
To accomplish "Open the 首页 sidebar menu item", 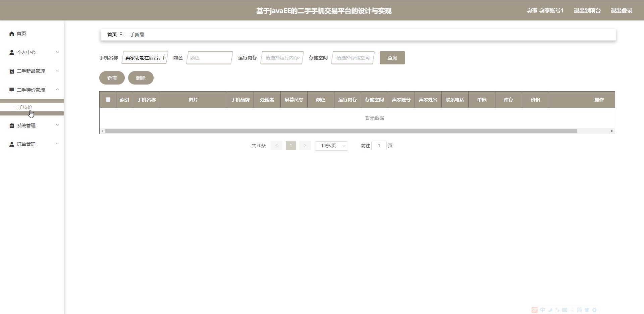I will click(32, 34).
